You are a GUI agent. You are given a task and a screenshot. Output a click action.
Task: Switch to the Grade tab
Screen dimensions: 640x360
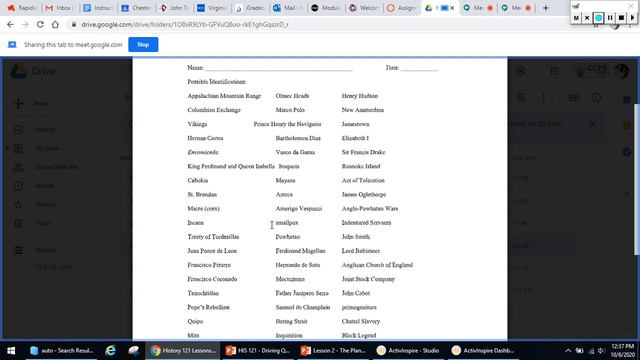[250, 8]
